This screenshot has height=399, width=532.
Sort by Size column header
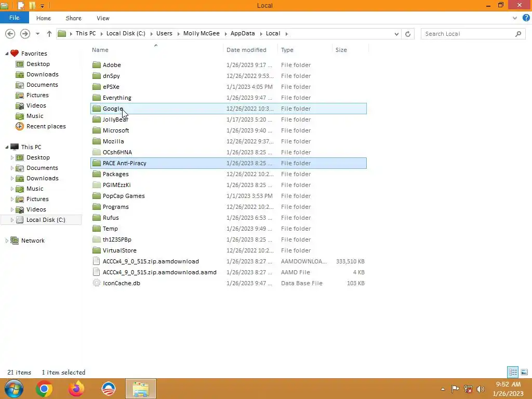click(x=341, y=50)
